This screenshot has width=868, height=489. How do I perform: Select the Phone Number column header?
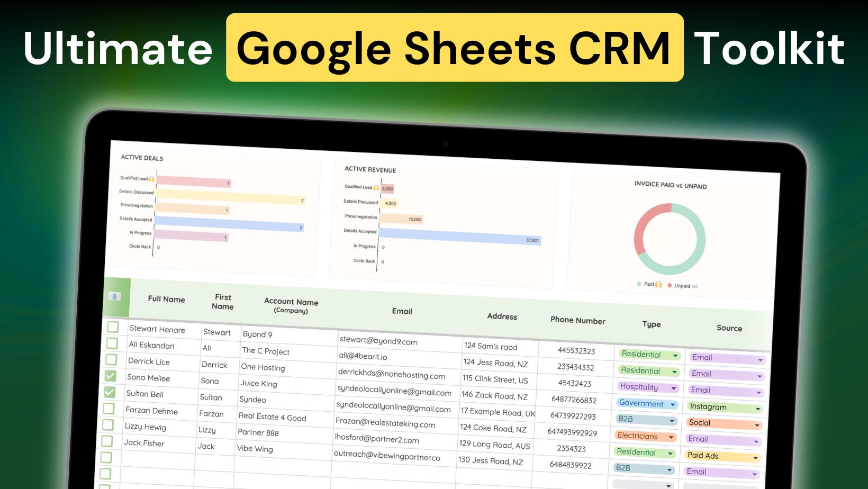point(578,320)
